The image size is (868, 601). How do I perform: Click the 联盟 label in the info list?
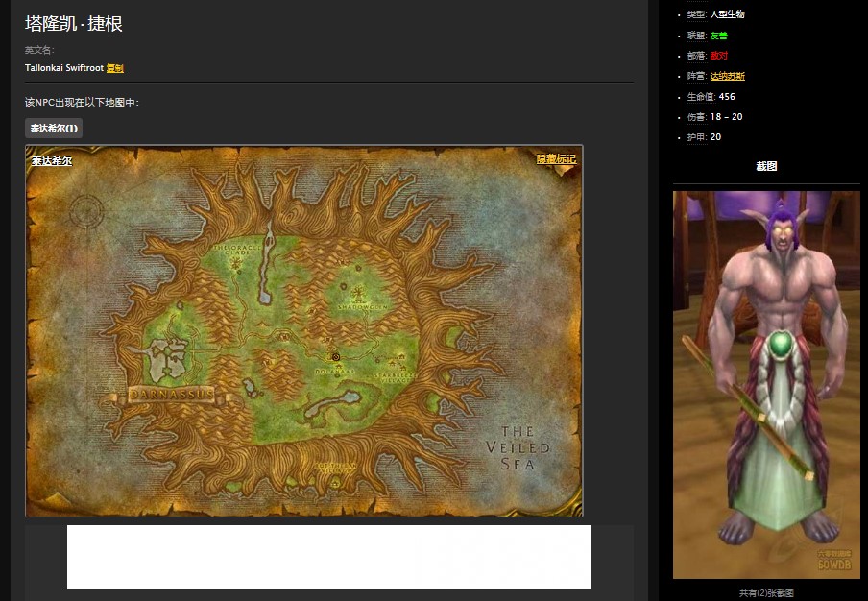pos(696,36)
